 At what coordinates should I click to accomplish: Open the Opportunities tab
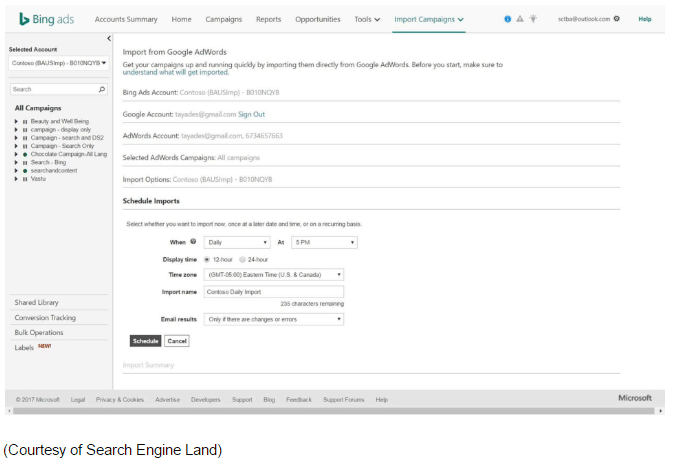tap(318, 19)
